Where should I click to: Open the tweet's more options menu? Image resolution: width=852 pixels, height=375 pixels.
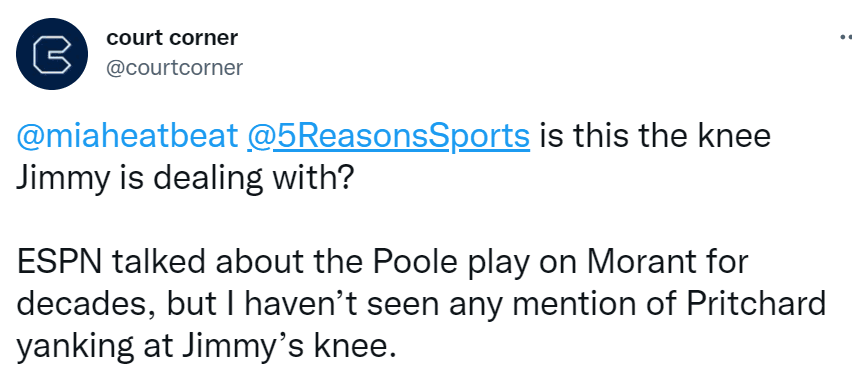coord(845,38)
